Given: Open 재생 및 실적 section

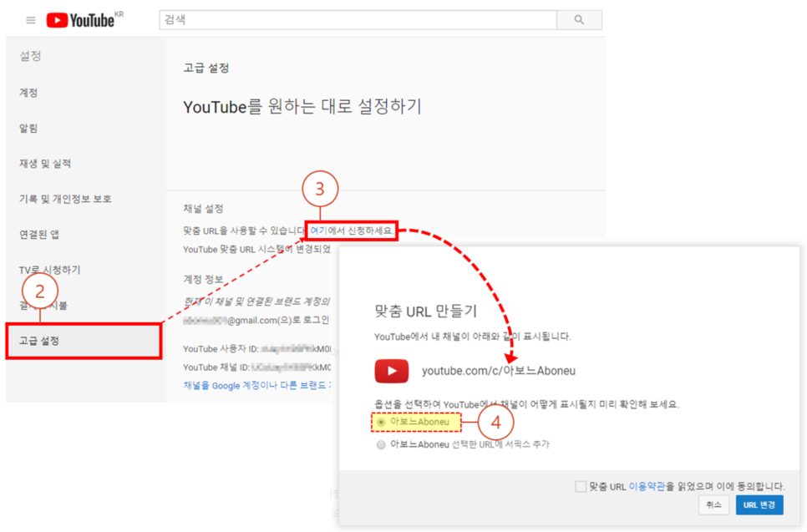Looking at the screenshot, I should (x=45, y=164).
